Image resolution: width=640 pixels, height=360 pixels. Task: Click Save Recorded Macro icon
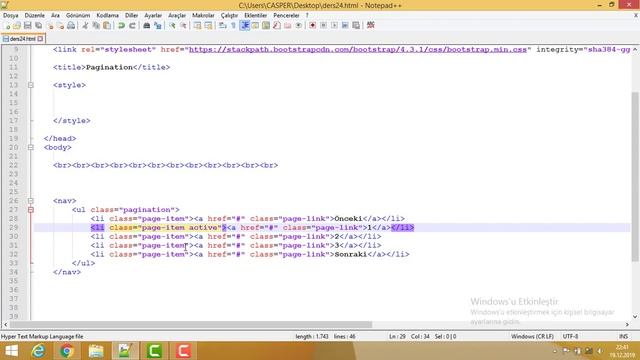[x=356, y=25]
